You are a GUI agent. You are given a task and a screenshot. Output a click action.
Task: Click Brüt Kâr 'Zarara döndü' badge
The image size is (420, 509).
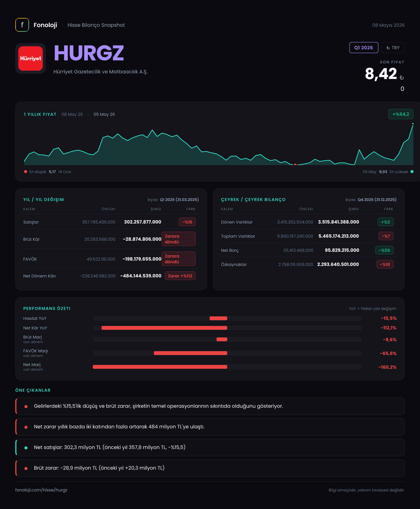pos(178,239)
